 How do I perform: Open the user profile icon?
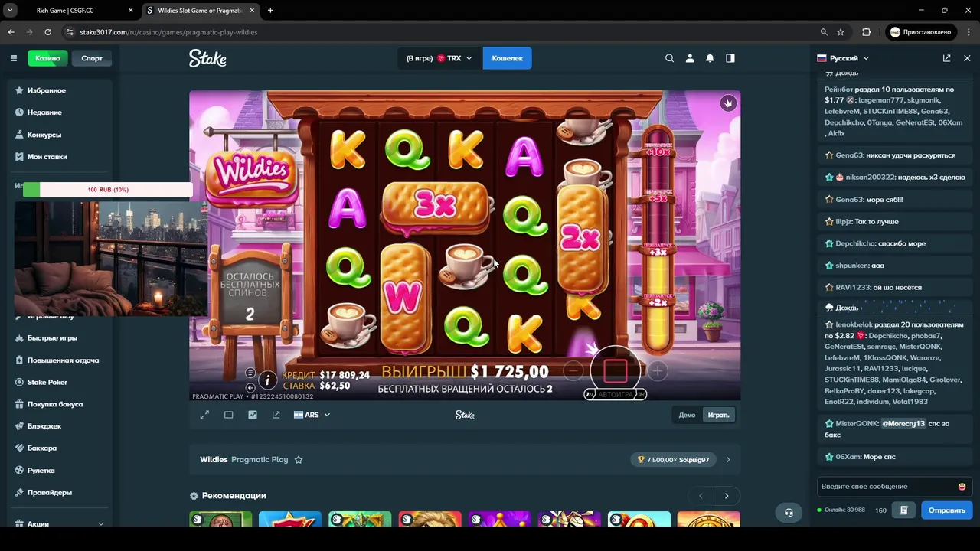(x=690, y=58)
